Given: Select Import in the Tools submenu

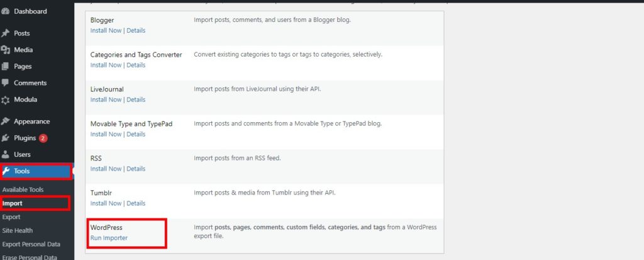Looking at the screenshot, I should pyautogui.click(x=13, y=203).
